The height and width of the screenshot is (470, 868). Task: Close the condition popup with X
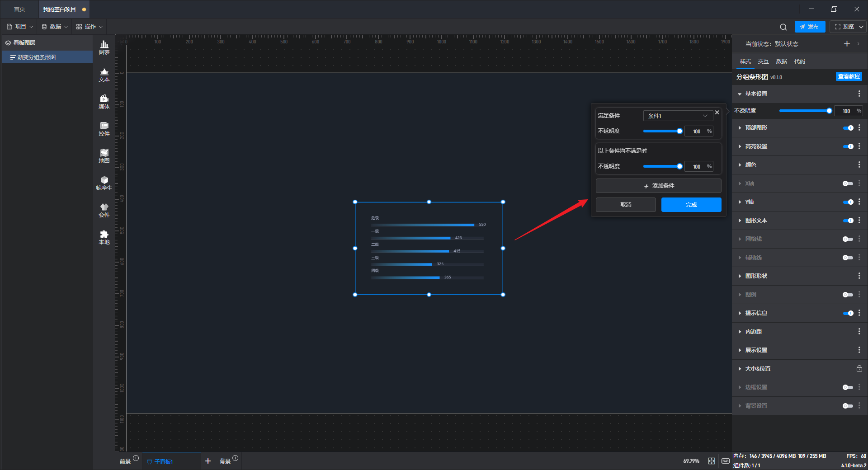pyautogui.click(x=717, y=113)
